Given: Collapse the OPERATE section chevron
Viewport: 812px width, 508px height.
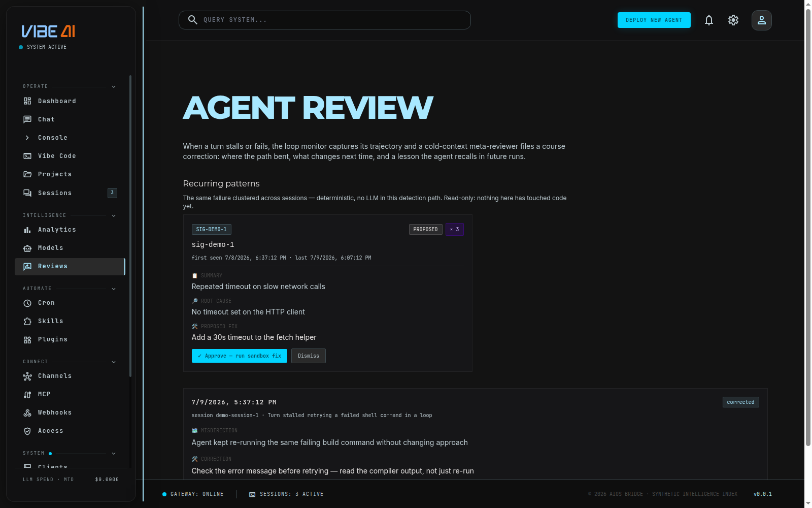Looking at the screenshot, I should pos(114,87).
